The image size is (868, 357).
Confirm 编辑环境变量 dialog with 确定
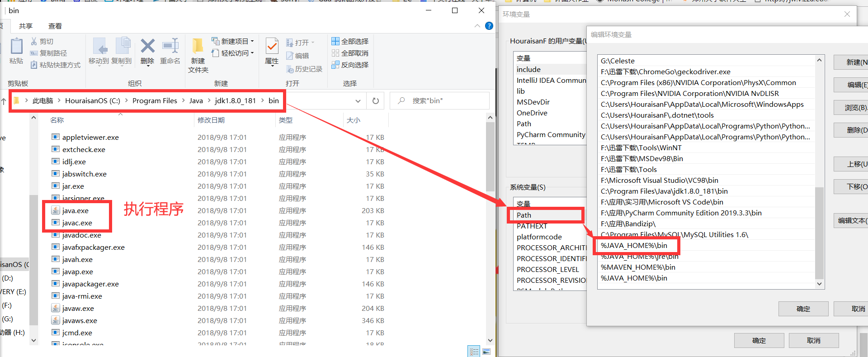click(803, 309)
